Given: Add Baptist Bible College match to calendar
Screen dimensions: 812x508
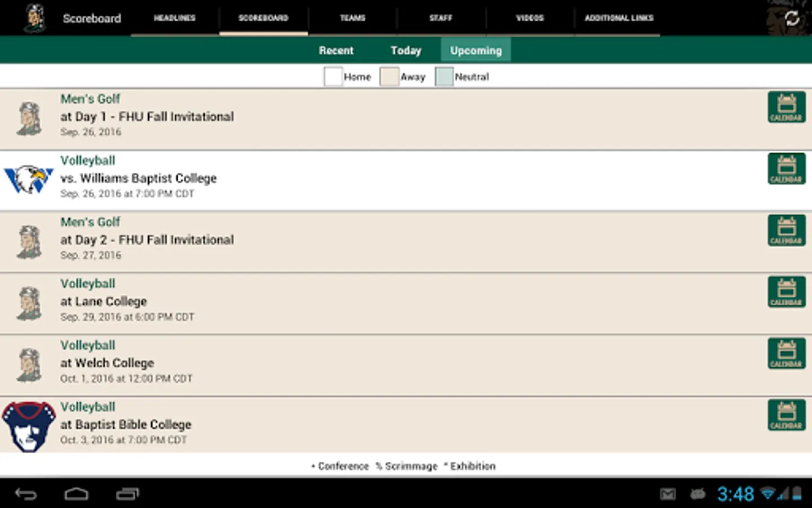Looking at the screenshot, I should (786, 415).
